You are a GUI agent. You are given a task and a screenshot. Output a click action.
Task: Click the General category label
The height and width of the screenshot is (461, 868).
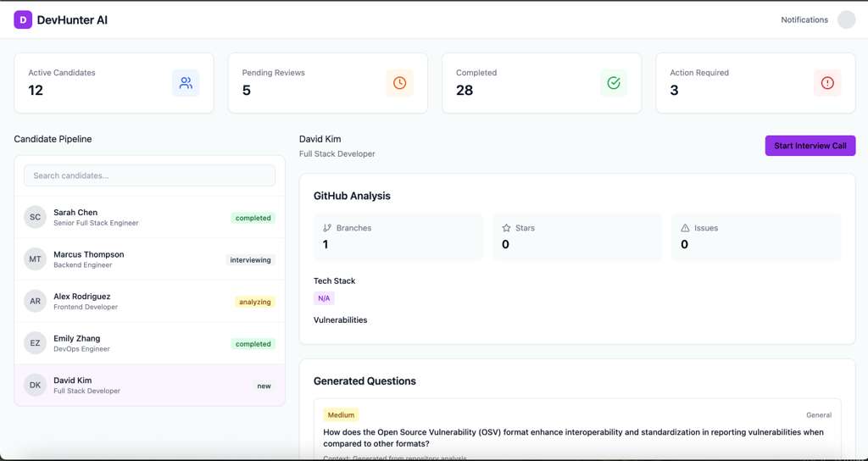pos(819,415)
